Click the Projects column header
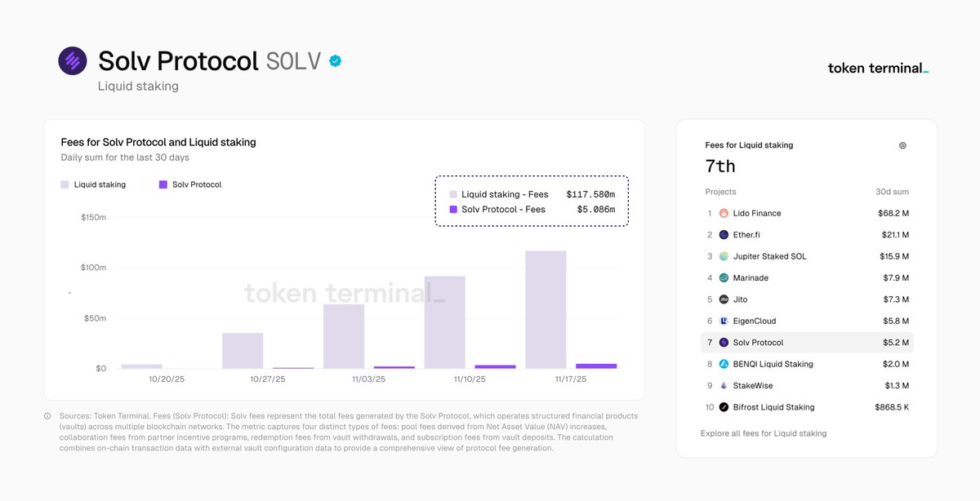The image size is (980, 501). (720, 192)
